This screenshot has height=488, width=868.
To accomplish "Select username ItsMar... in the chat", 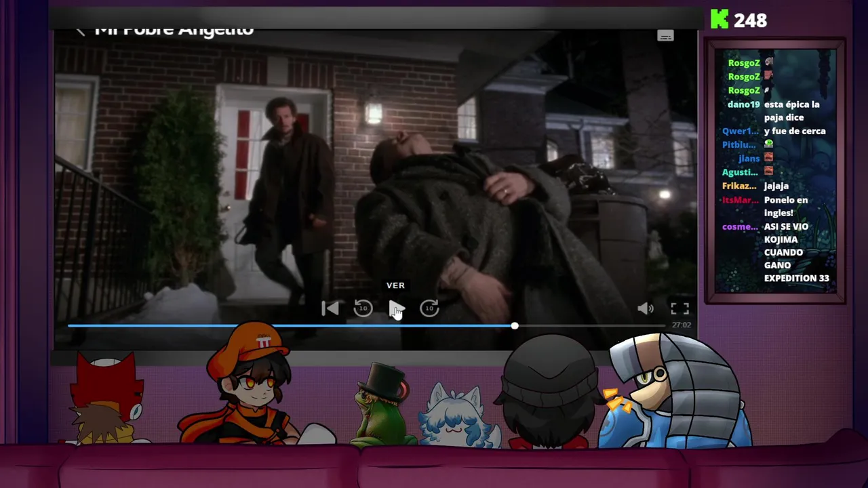I will (741, 200).
